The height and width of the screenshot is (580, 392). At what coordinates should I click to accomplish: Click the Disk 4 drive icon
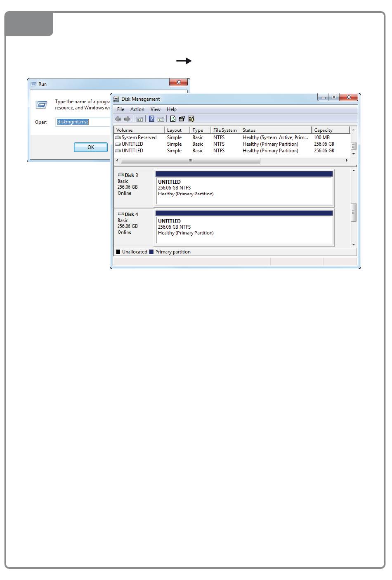121,214
